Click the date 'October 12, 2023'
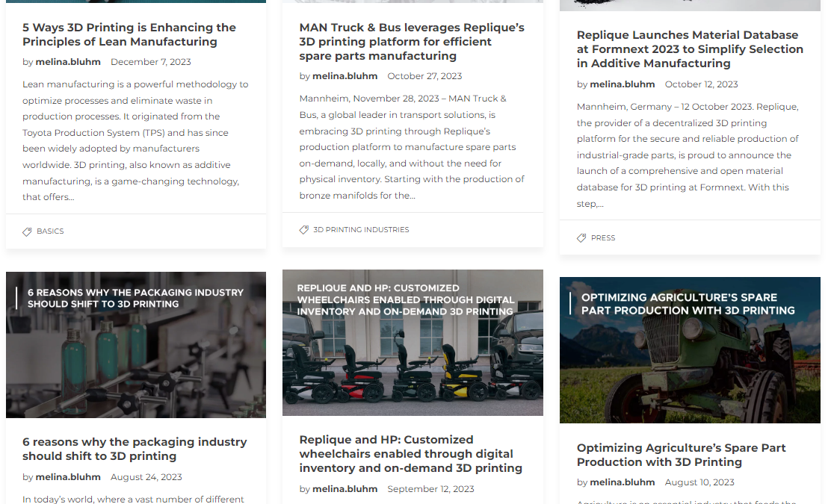This screenshot has height=504, width=834. click(x=701, y=84)
